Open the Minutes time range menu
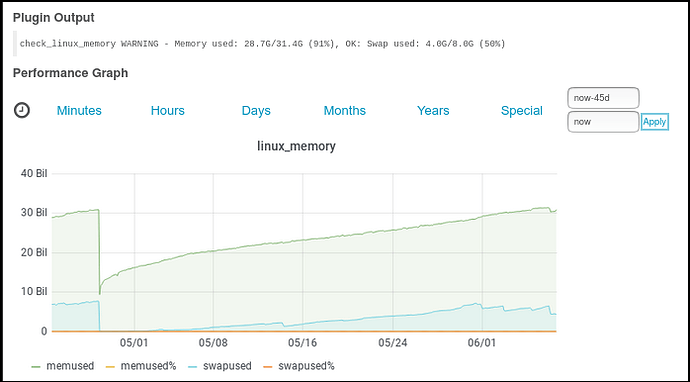 click(x=79, y=110)
